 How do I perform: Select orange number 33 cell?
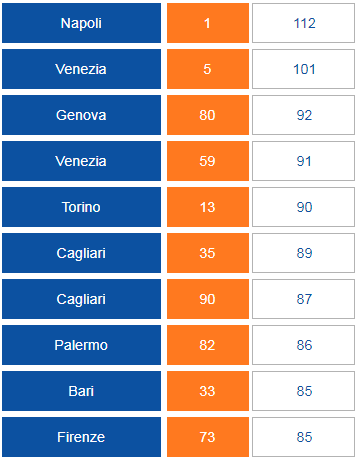pos(208,391)
